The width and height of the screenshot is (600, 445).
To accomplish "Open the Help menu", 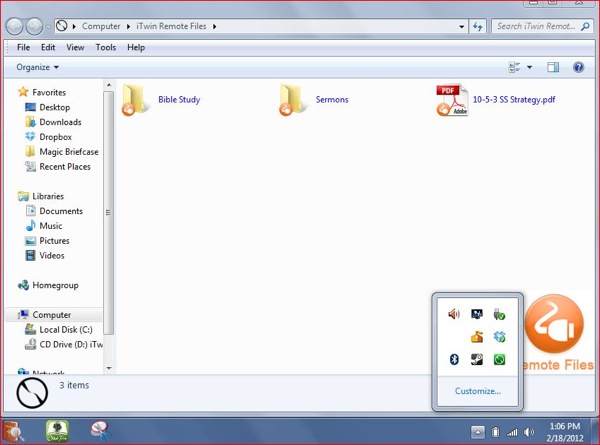I will (x=136, y=47).
